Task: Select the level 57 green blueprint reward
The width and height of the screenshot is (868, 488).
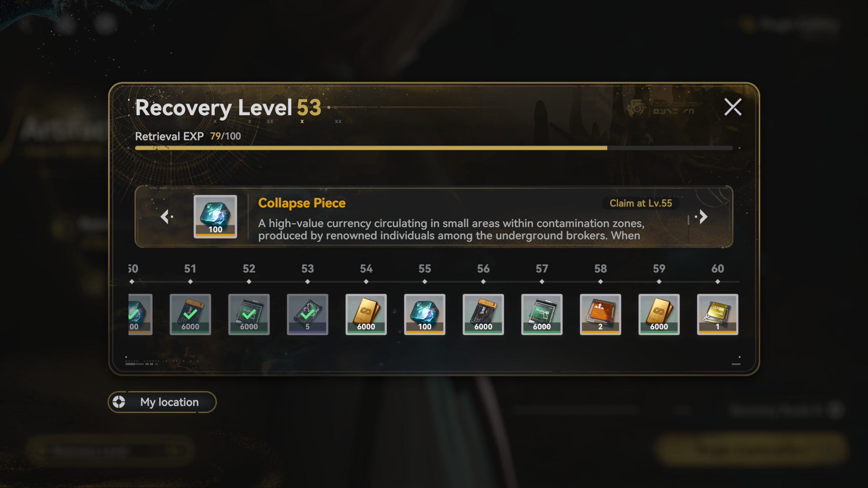Action: pos(542,314)
